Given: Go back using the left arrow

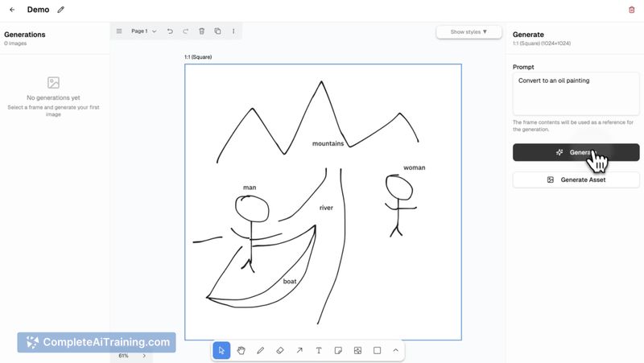Looking at the screenshot, I should pos(12,10).
